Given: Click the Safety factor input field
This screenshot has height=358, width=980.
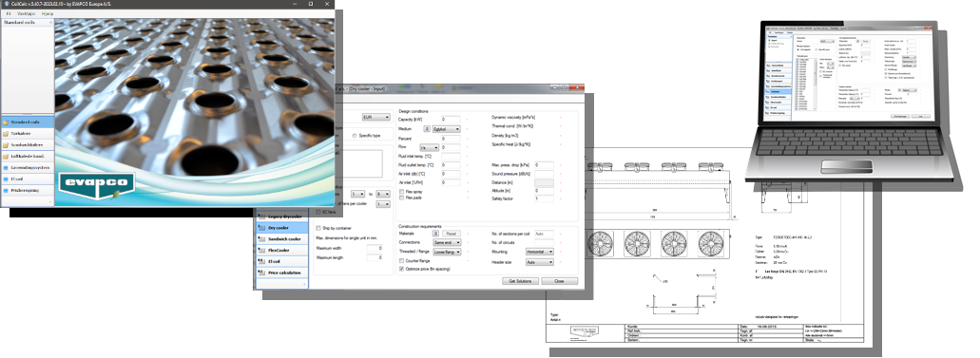Looking at the screenshot, I should click(544, 198).
